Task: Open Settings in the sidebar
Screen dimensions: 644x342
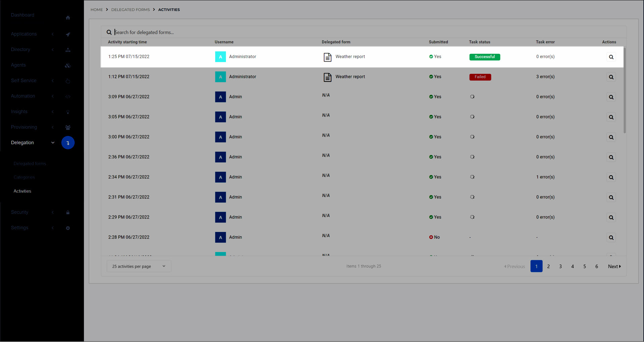Action: 19,228
